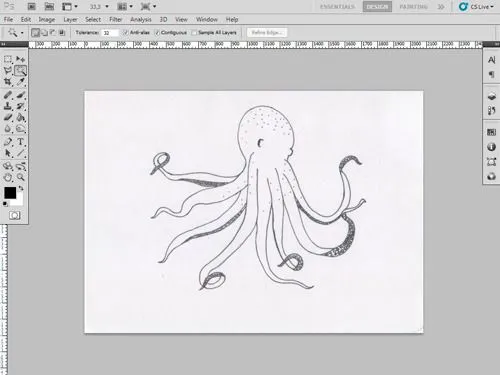Select the Healing Brush tool
Viewport: 500px width, 375px height.
tap(8, 95)
